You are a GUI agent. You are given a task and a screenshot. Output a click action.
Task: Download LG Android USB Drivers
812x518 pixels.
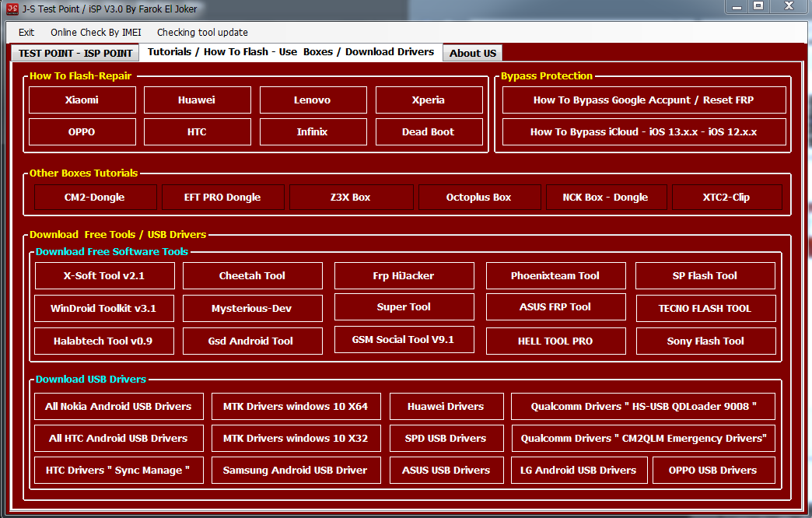coord(579,470)
